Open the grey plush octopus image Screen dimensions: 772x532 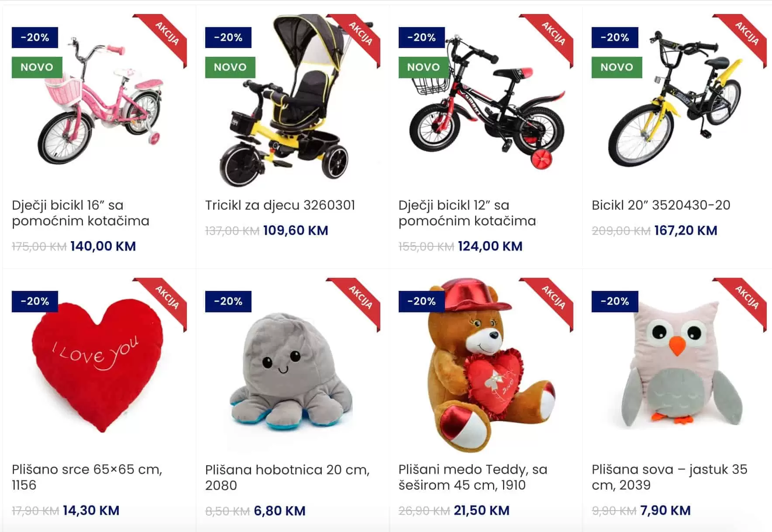coord(293,365)
